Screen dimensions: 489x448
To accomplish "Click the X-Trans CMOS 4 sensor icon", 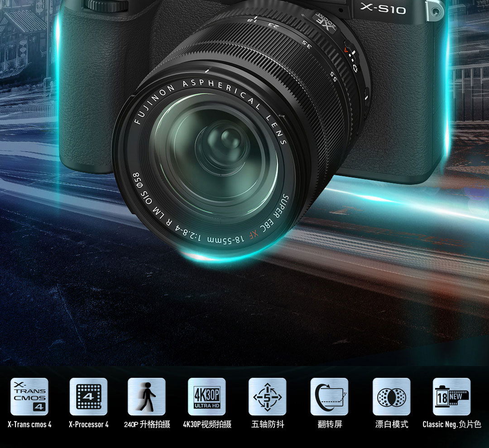I will pyautogui.click(x=29, y=396).
